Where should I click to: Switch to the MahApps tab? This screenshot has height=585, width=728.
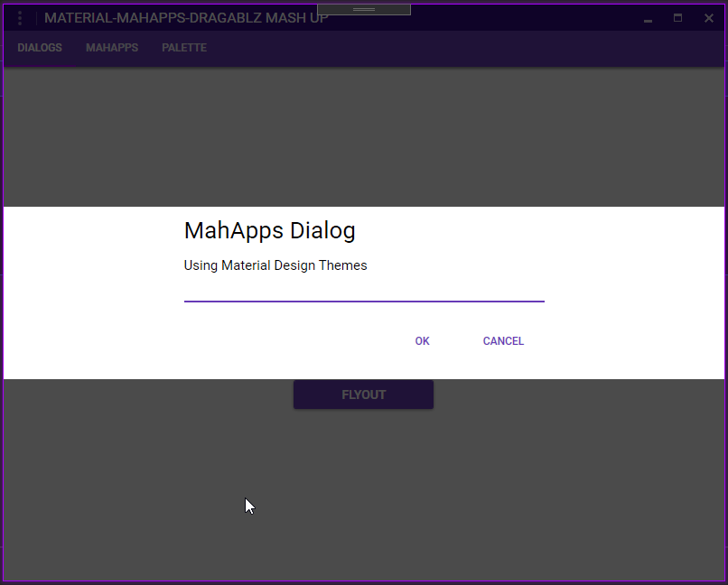112,48
